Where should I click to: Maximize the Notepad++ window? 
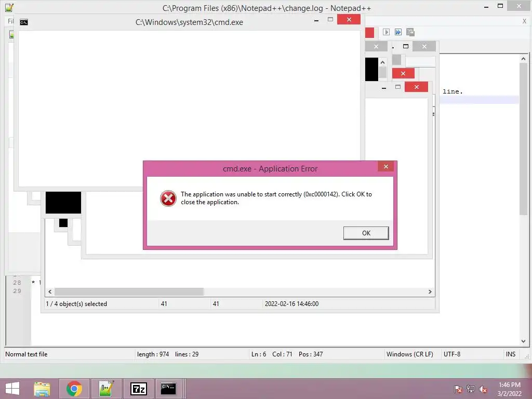(x=500, y=6)
